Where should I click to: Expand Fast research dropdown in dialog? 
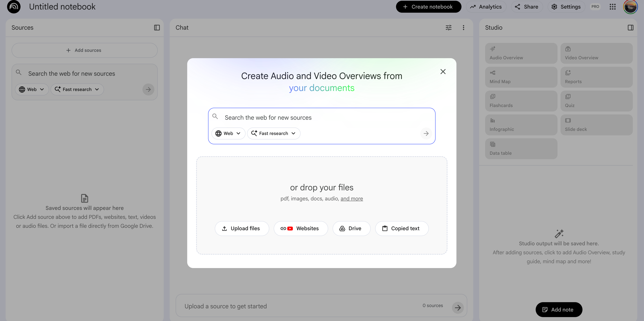tap(274, 133)
